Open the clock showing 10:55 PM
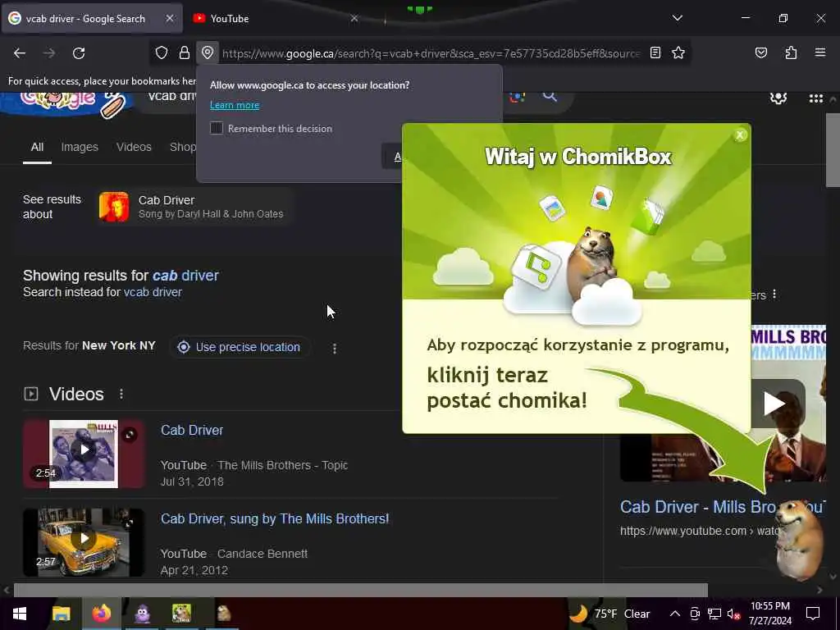Screen dimensions: 840x630 tap(770, 614)
